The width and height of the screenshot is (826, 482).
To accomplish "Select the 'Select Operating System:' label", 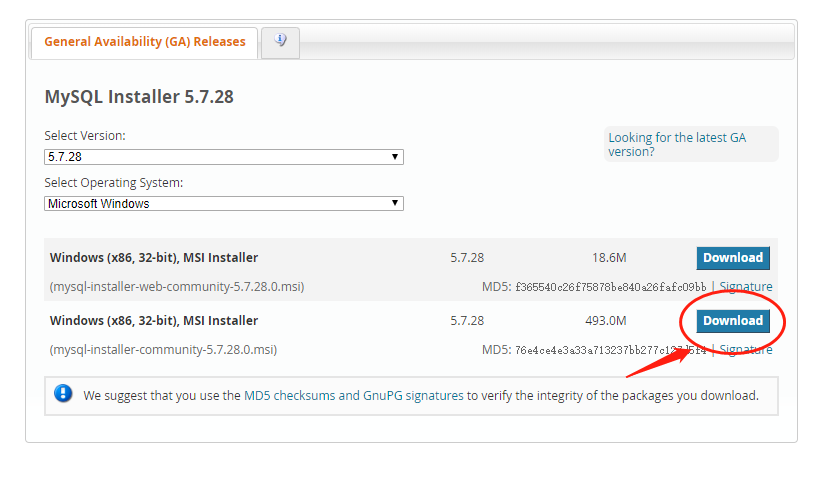I will (114, 183).
